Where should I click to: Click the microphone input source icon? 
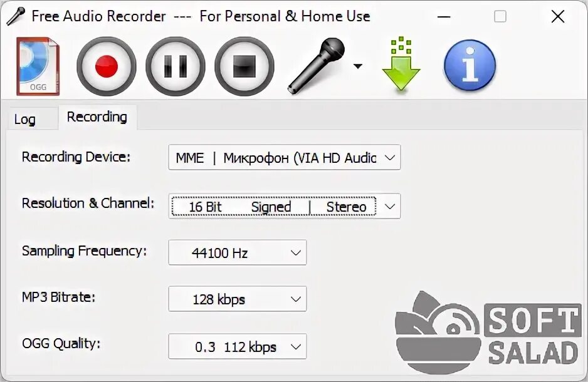pyautogui.click(x=316, y=66)
